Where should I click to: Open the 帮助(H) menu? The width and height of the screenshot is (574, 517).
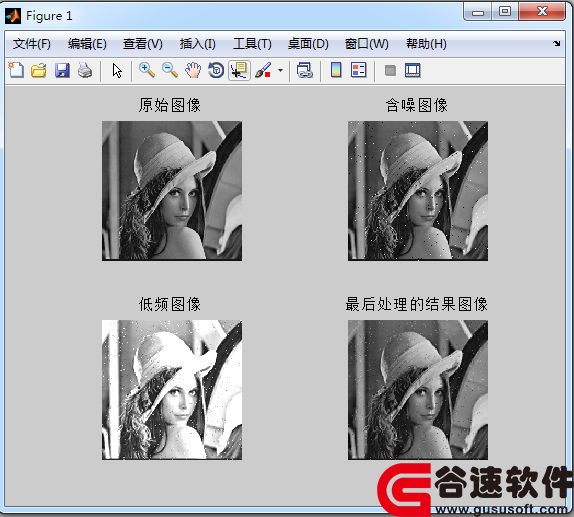pos(426,44)
